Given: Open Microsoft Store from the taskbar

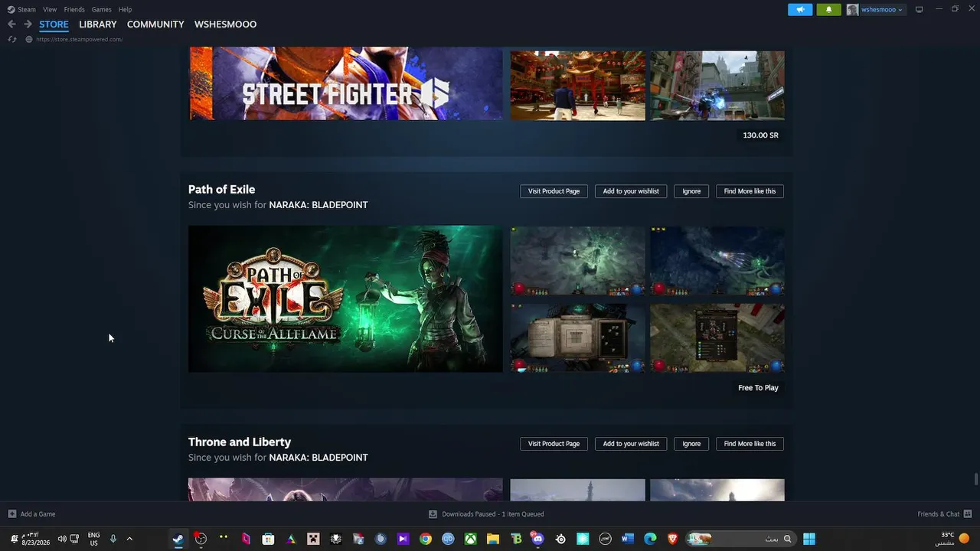Looking at the screenshot, I should click(x=268, y=539).
